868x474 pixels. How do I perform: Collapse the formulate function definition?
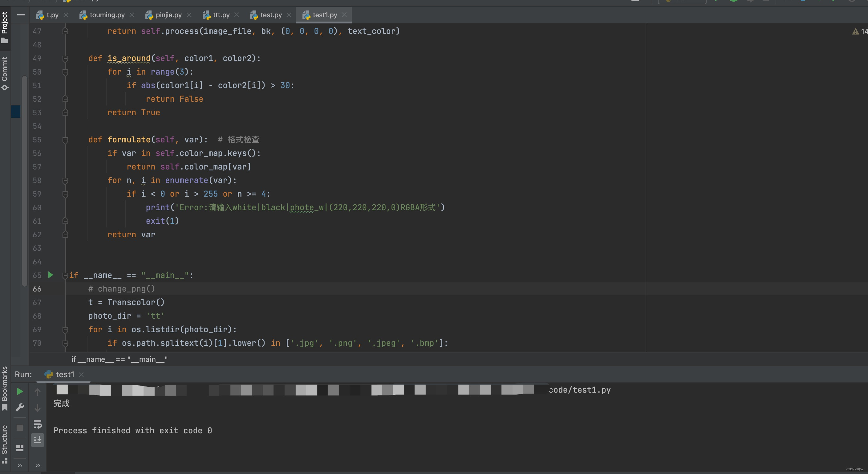(x=65, y=140)
